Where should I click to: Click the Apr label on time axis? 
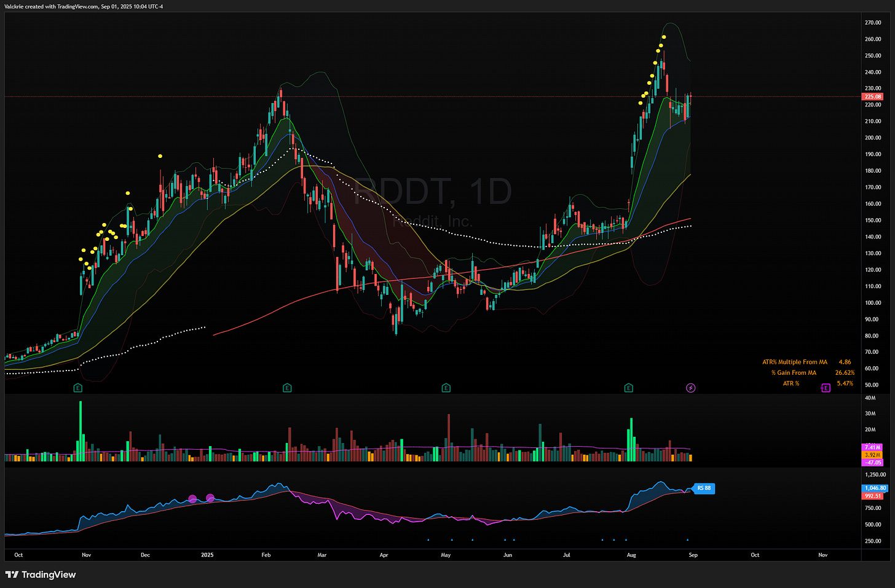point(384,555)
